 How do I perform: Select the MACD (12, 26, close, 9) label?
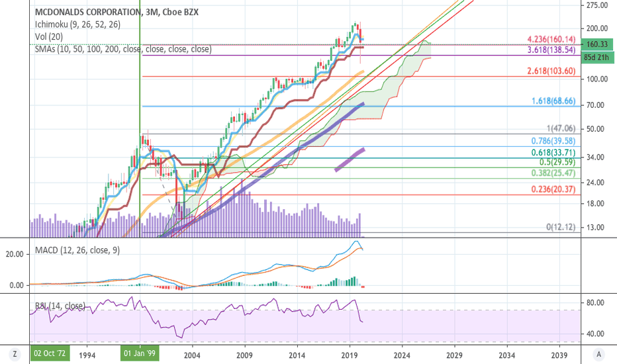[77, 250]
